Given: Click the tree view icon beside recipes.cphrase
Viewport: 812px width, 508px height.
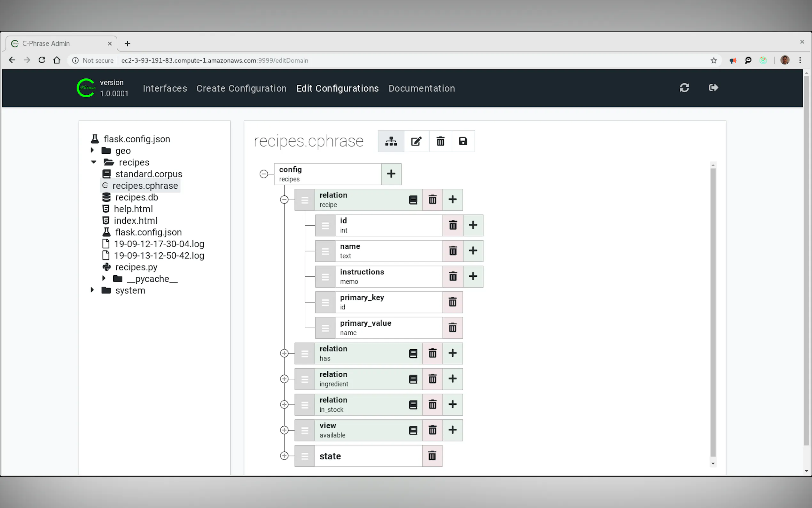Looking at the screenshot, I should coord(391,141).
